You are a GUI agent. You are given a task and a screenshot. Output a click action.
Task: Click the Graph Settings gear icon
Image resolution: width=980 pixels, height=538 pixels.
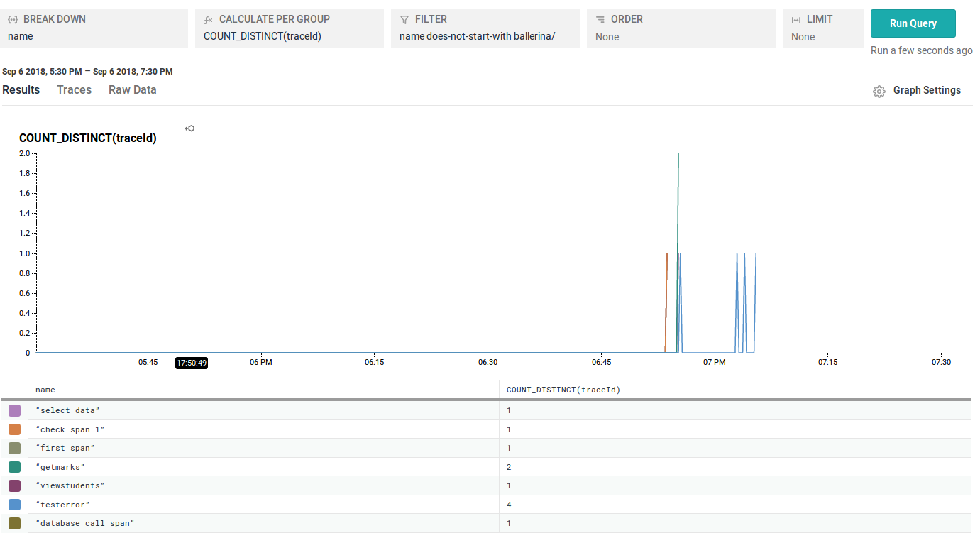[879, 91]
